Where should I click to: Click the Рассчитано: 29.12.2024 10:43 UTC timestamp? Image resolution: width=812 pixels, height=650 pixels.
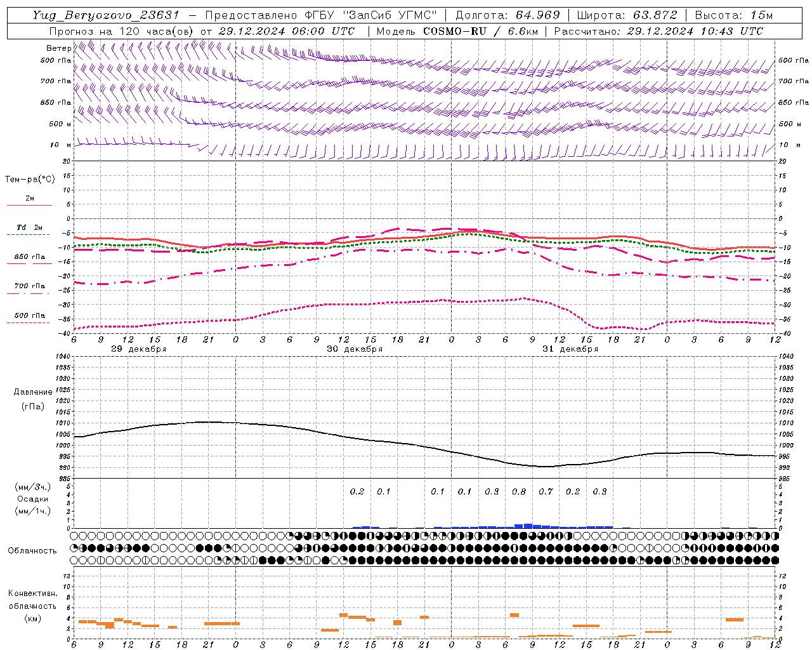658,31
